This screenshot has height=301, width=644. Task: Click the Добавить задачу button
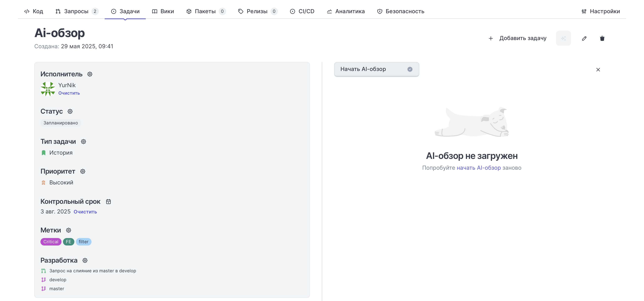click(517, 38)
